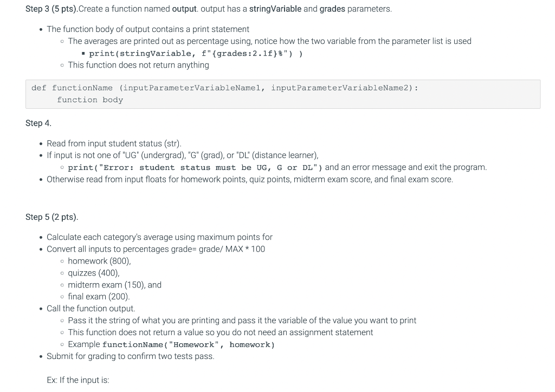The width and height of the screenshot is (555, 392).
Task: Click the Step 4 heading
Action: [x=38, y=123]
